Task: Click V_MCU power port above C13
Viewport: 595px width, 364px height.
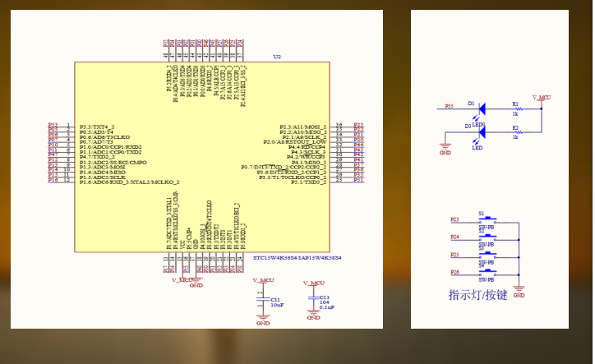Action: point(314,283)
